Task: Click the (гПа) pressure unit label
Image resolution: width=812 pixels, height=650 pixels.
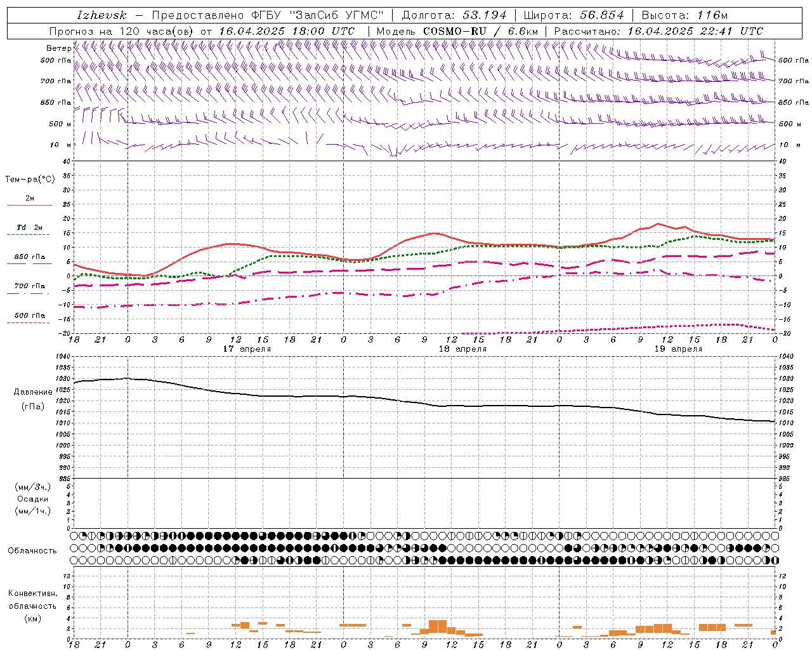Action: (x=32, y=406)
